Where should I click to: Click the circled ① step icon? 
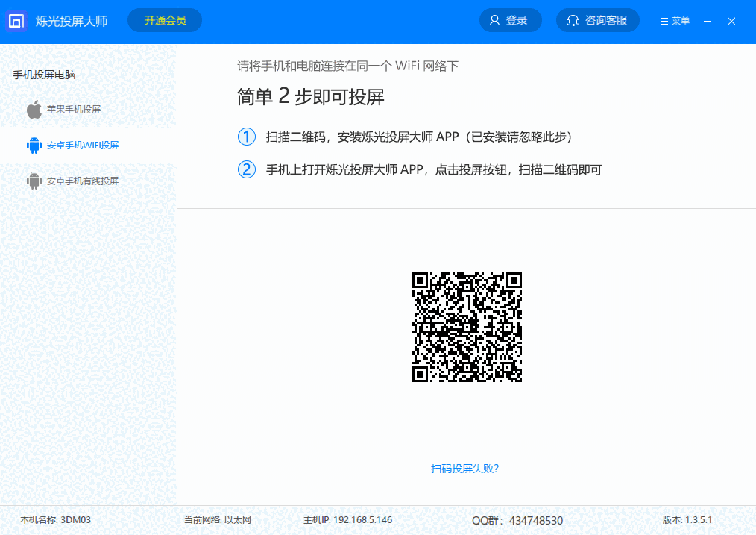(x=246, y=137)
